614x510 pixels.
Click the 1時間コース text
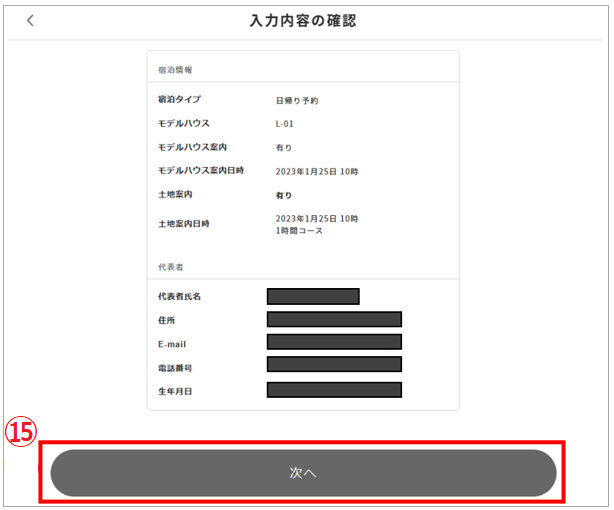coord(299,231)
